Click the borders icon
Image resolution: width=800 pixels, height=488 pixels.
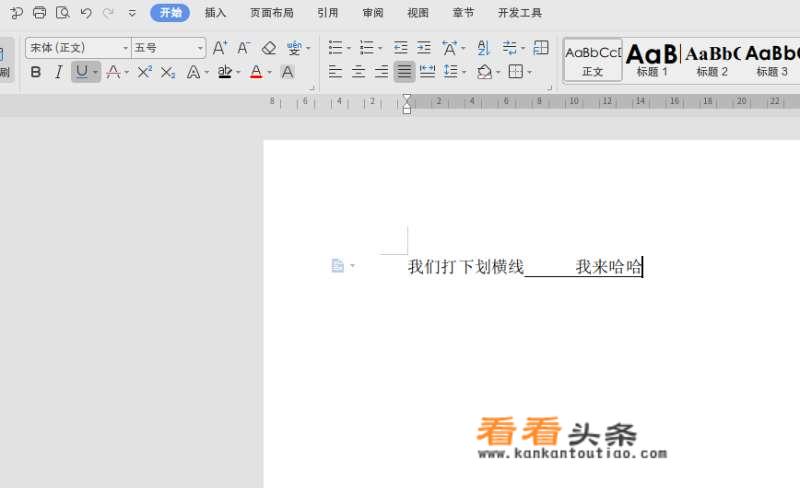516,72
